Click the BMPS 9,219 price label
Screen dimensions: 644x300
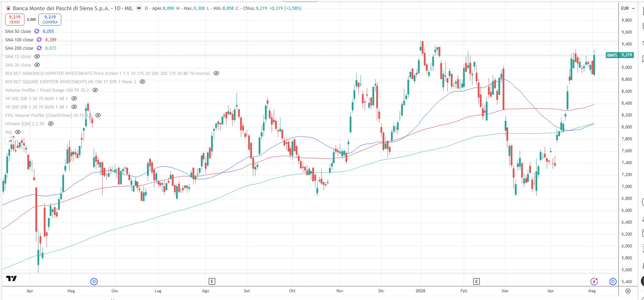pyautogui.click(x=620, y=55)
